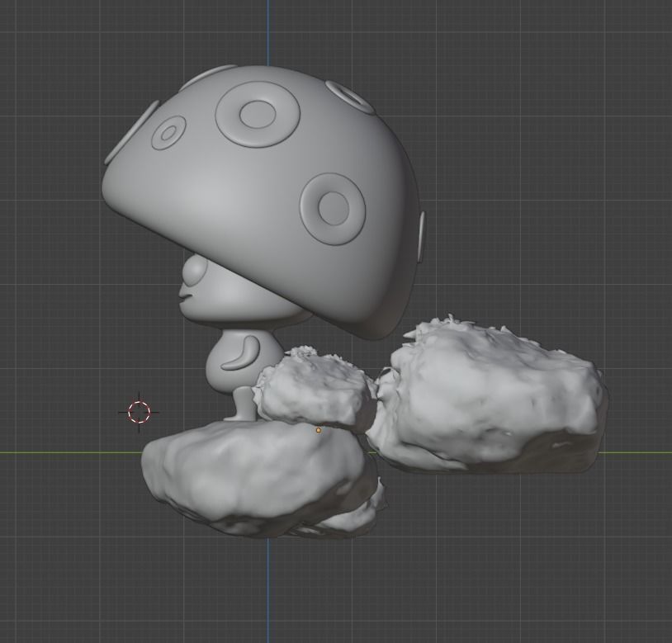This screenshot has height=643, width=672.
Task: Select the orange object origin dot
Action: [318, 430]
